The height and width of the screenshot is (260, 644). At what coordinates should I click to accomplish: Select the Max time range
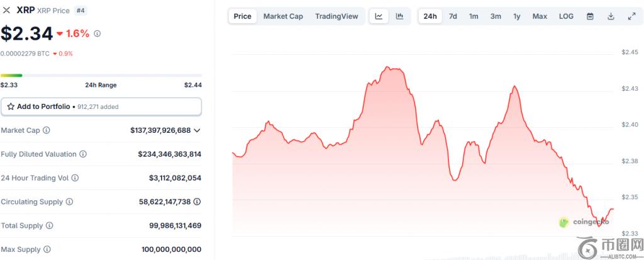coord(540,16)
